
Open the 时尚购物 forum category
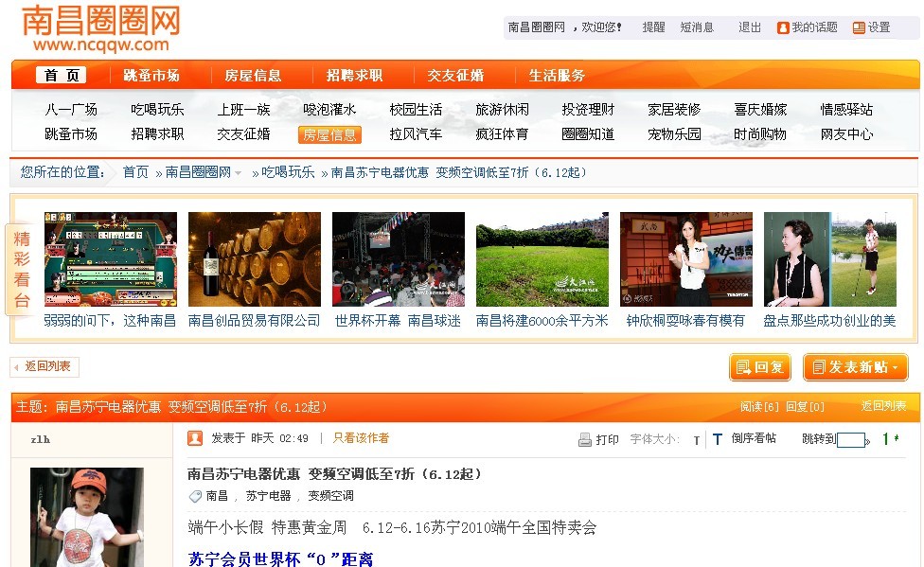click(760, 134)
